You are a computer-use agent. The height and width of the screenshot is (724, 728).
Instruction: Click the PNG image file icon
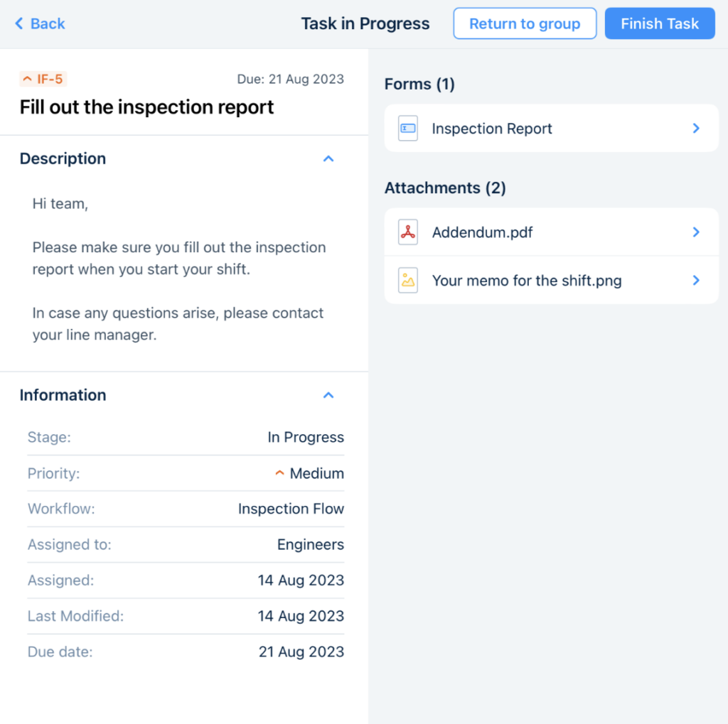408,281
